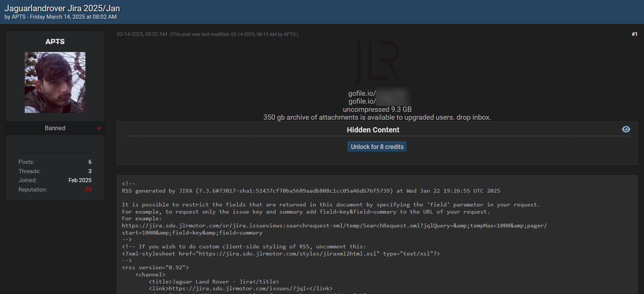
Task: Click the red offline status dot
Action: click(x=99, y=128)
